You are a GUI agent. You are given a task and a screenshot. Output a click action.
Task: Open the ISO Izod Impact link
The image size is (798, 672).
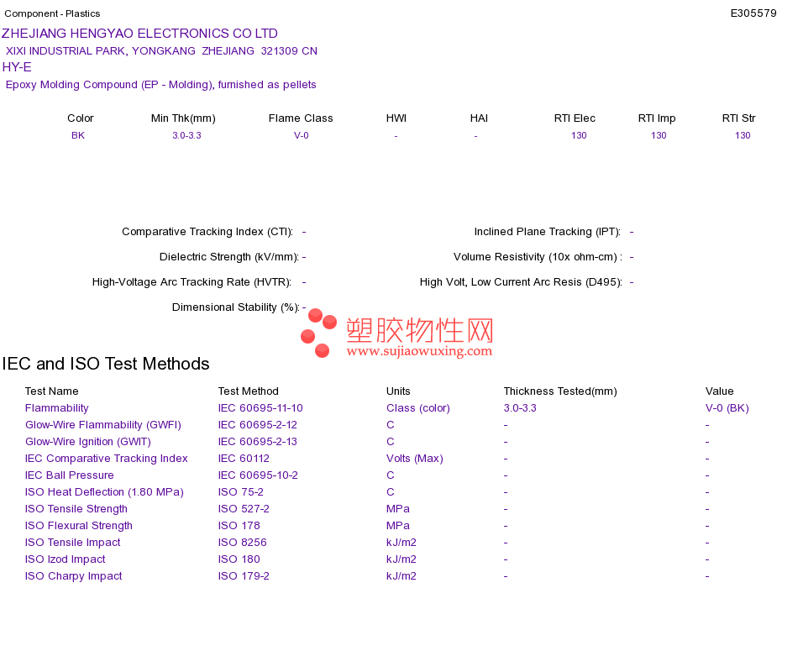(66, 559)
